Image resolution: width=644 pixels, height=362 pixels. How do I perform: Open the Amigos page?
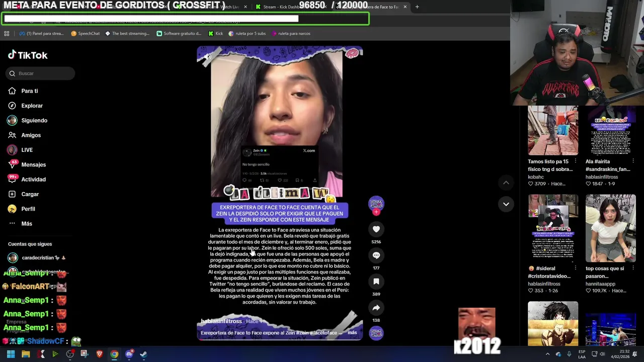coord(24,135)
